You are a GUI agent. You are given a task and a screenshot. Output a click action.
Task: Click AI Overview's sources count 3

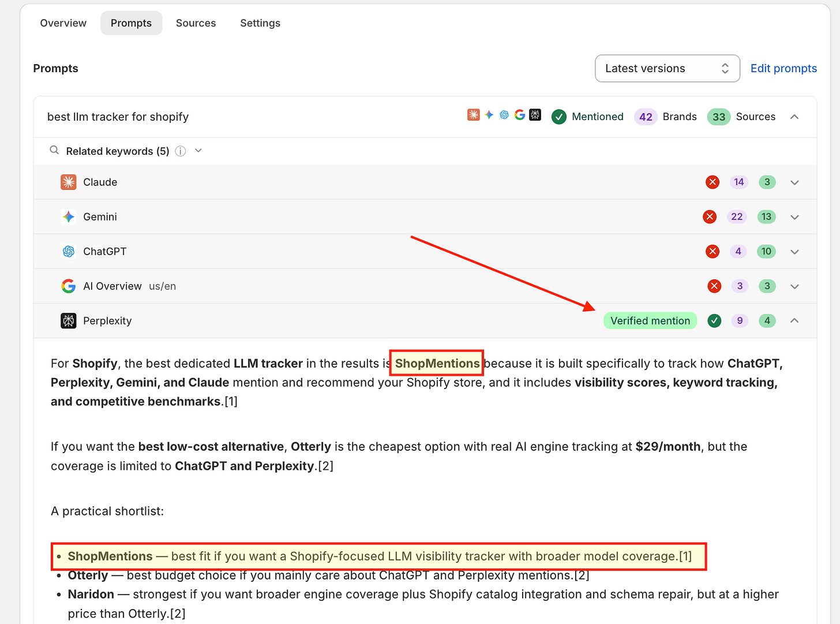[x=767, y=286]
